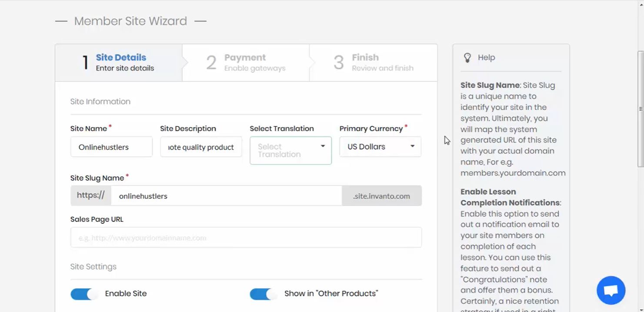
Task: Click the page vertical scrollbar thumb
Action: click(640, 109)
